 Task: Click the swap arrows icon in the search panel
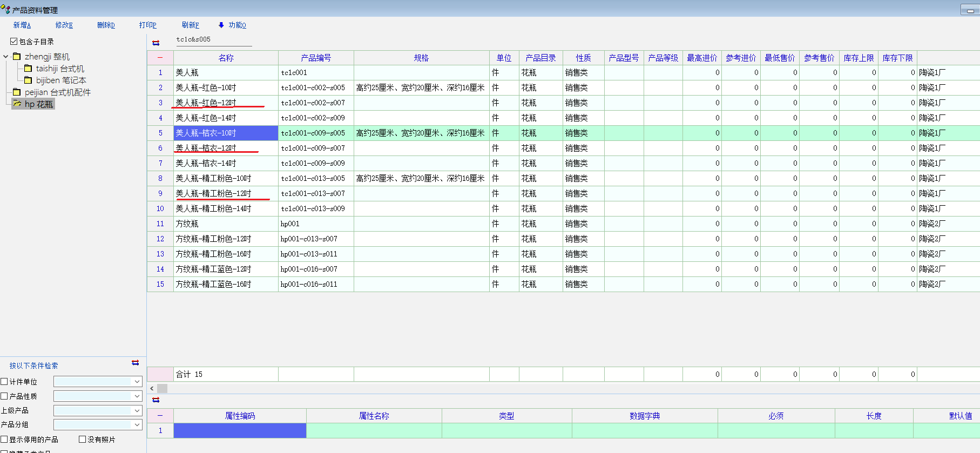tap(135, 363)
